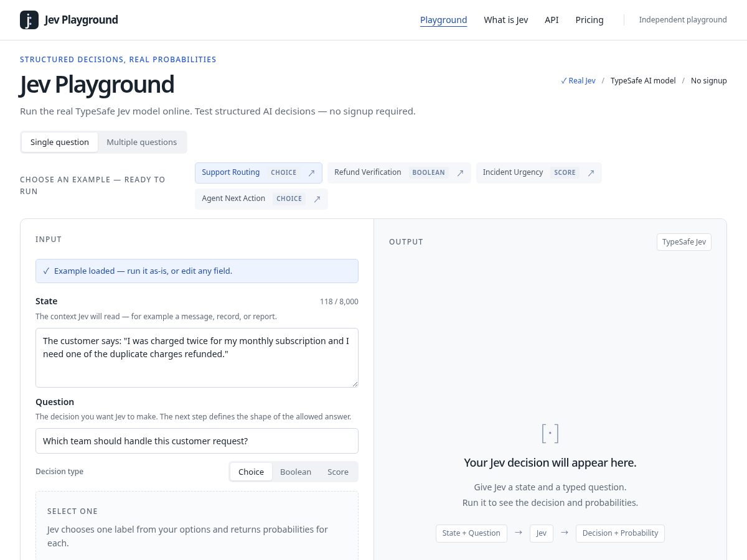Image resolution: width=747 pixels, height=560 pixels.
Task: Click the TypeSafe AI model text
Action: (643, 81)
